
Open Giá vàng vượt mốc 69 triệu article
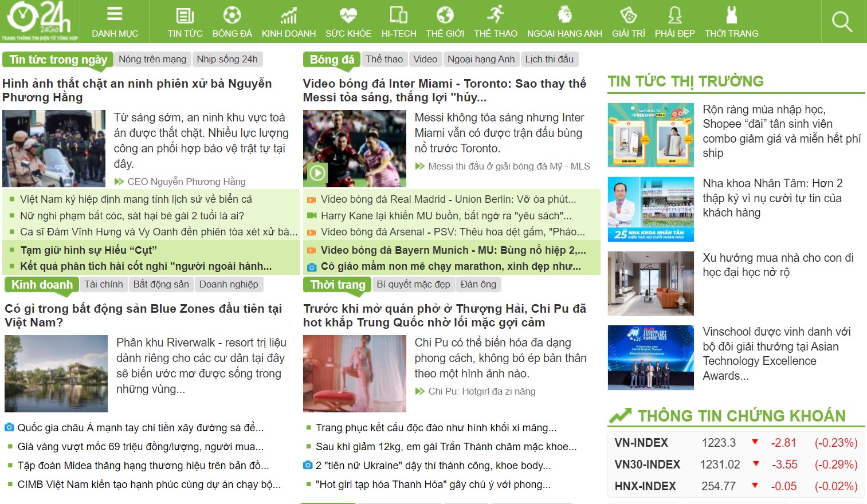pos(140,447)
